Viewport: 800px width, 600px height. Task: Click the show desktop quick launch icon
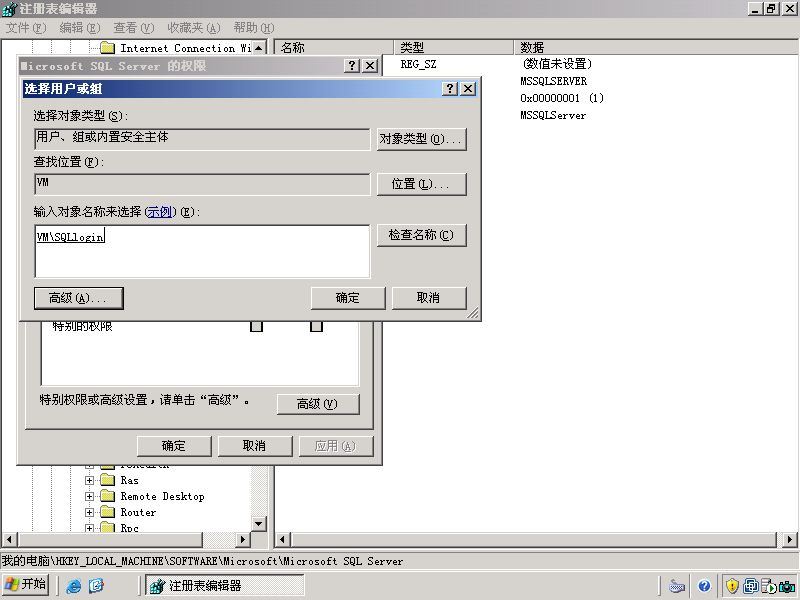click(x=96, y=586)
